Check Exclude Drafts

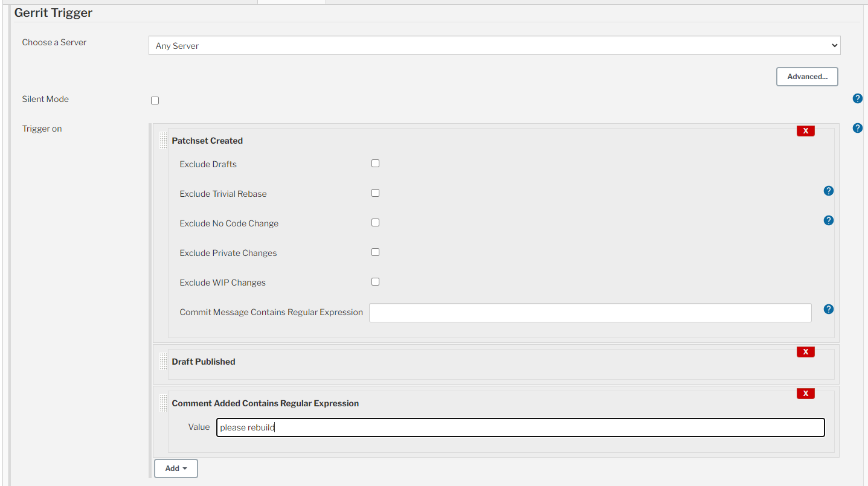[x=376, y=164]
